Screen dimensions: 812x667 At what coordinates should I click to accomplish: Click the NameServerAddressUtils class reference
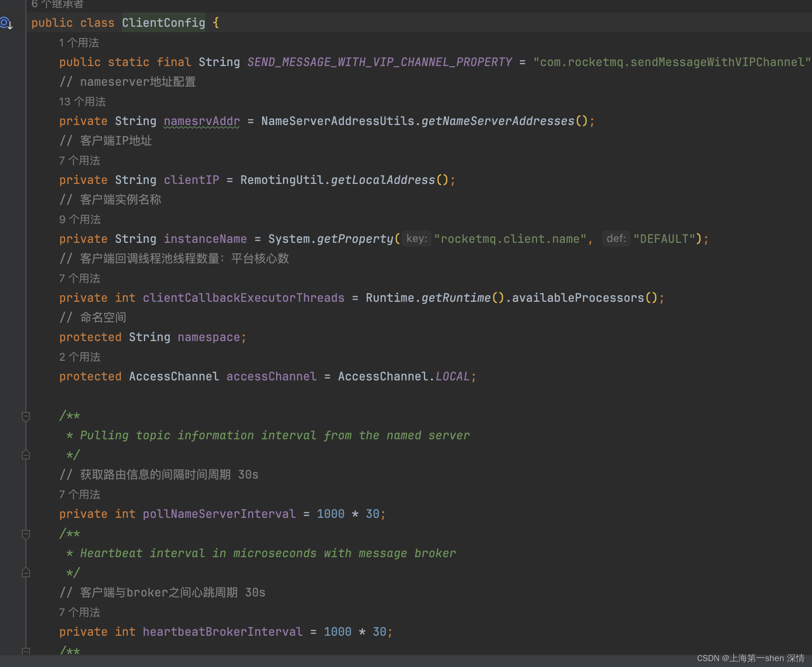pyautogui.click(x=338, y=121)
